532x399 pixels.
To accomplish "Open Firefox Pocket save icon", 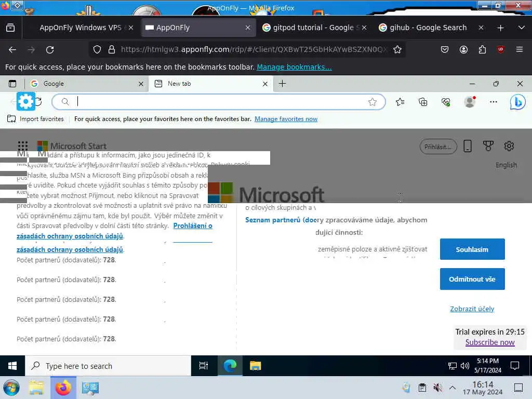I will coord(445,49).
